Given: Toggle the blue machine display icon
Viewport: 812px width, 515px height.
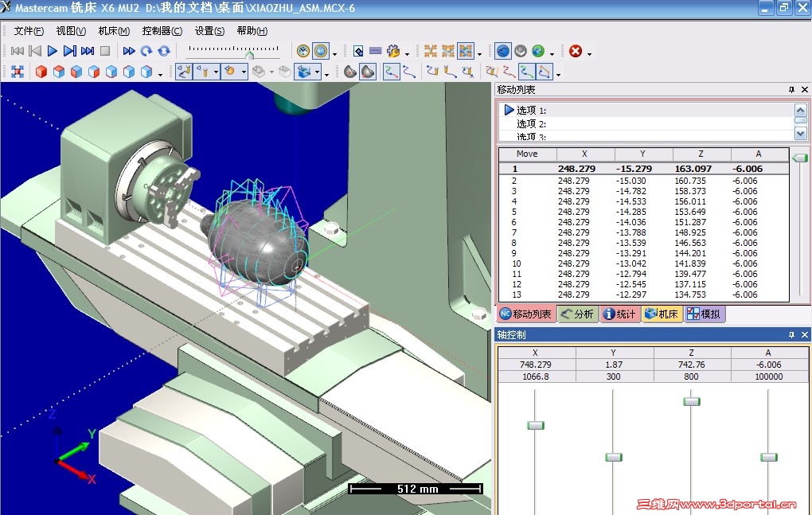Looking at the screenshot, I should (x=303, y=72).
